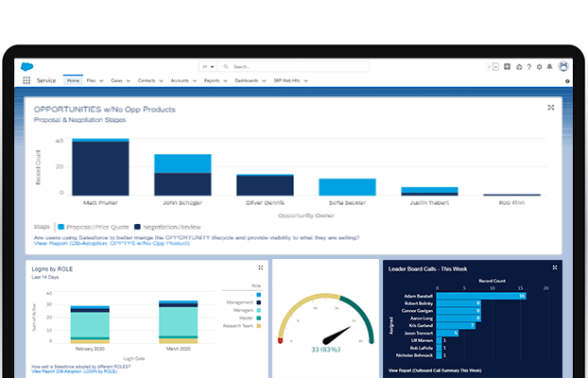
Task: Open the favorites list dropdown arrow
Action: tap(495, 67)
